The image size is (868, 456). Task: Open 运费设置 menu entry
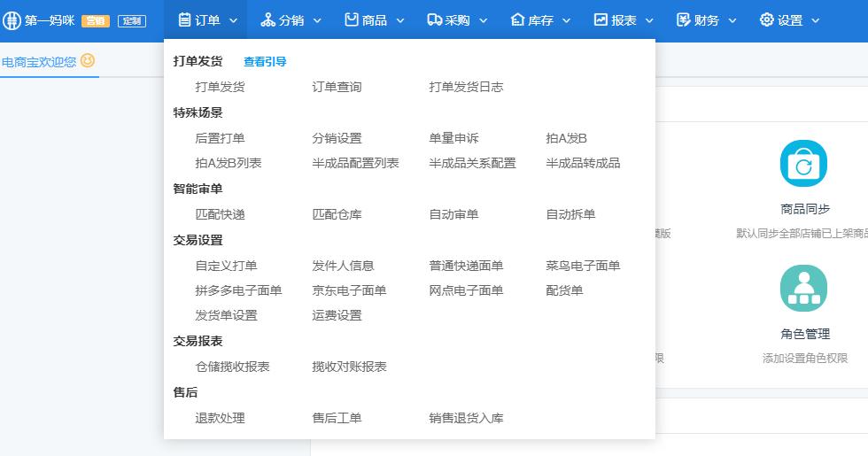(x=337, y=315)
